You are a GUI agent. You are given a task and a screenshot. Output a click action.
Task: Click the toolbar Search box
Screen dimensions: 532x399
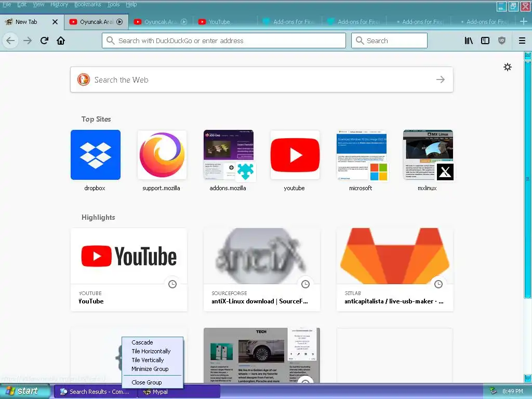(x=389, y=41)
